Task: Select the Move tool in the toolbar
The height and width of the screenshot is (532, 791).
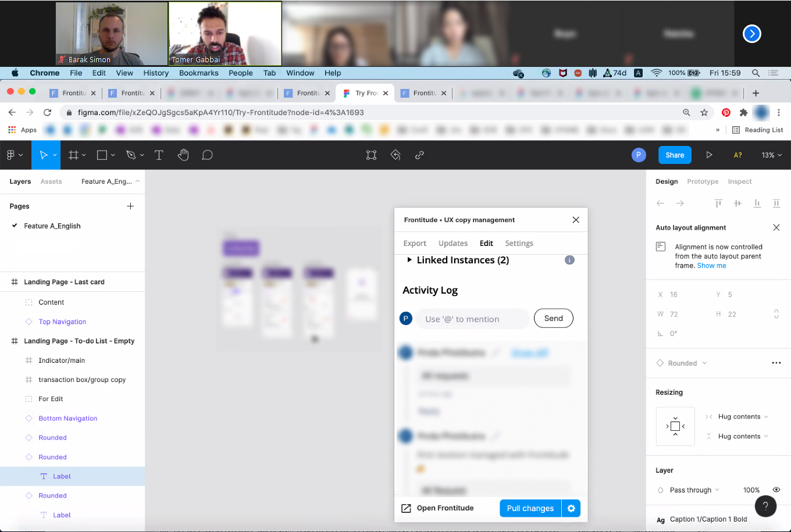Action: 43,155
